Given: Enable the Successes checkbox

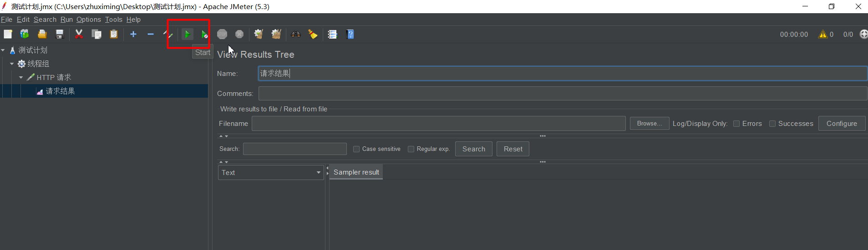Looking at the screenshot, I should (772, 124).
